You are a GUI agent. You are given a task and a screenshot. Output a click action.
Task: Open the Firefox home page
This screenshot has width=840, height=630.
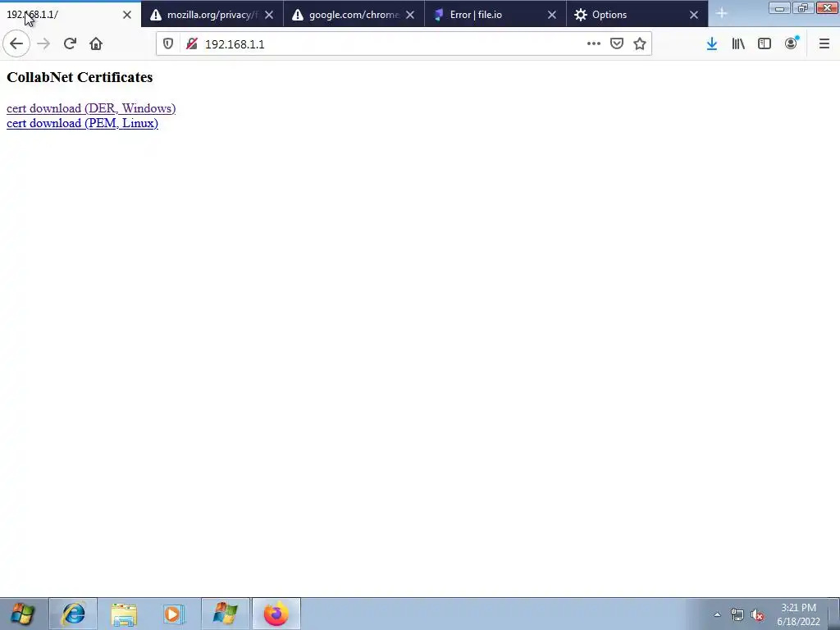click(96, 44)
